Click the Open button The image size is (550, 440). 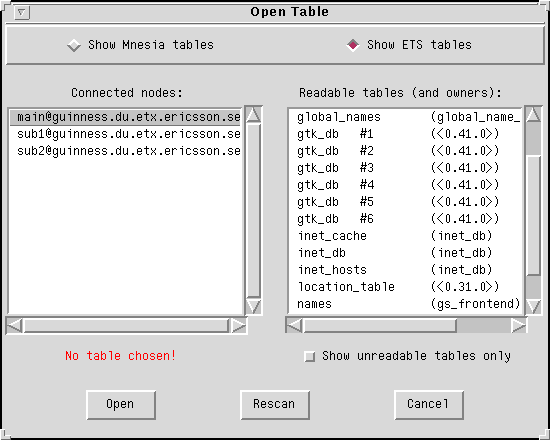point(121,405)
